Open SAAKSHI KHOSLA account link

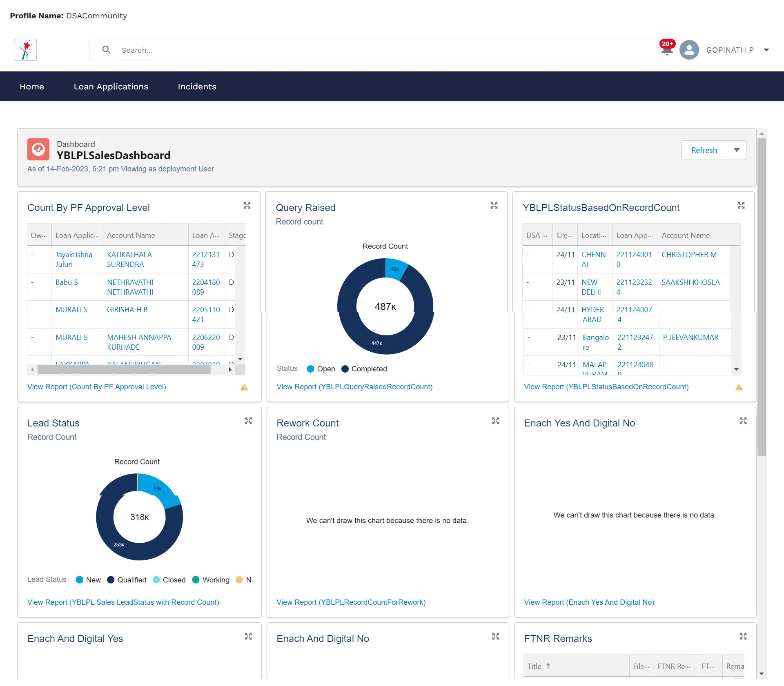tap(690, 282)
